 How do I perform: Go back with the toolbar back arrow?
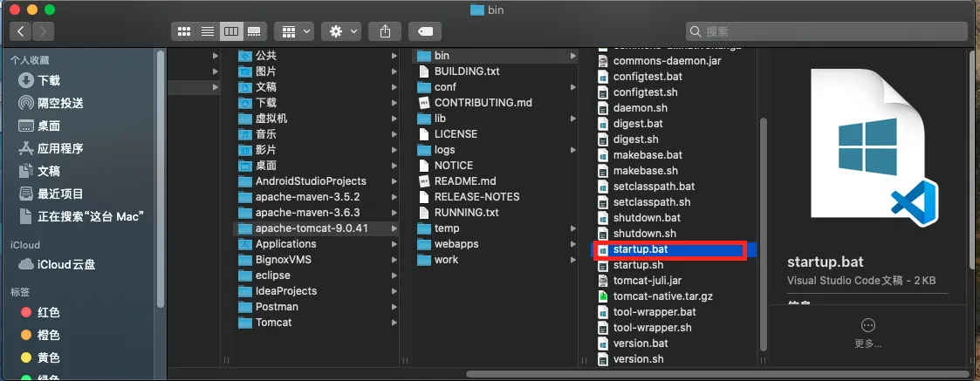click(21, 31)
